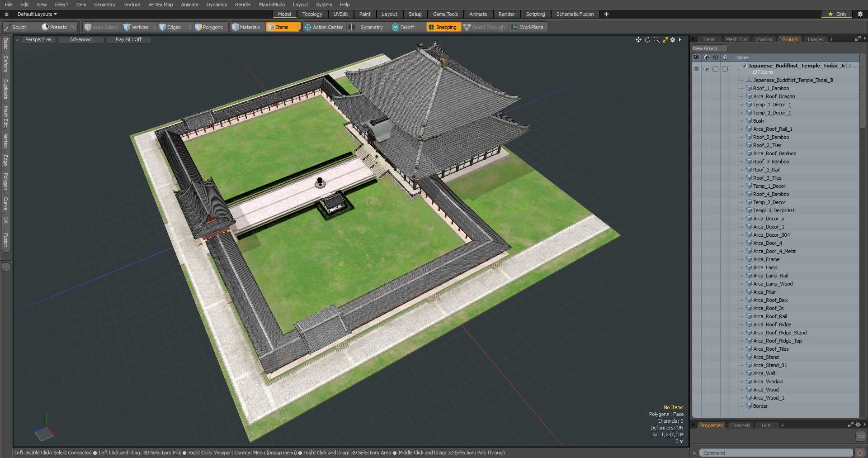Click the New Group button
The width and height of the screenshot is (868, 458).
tap(709, 48)
